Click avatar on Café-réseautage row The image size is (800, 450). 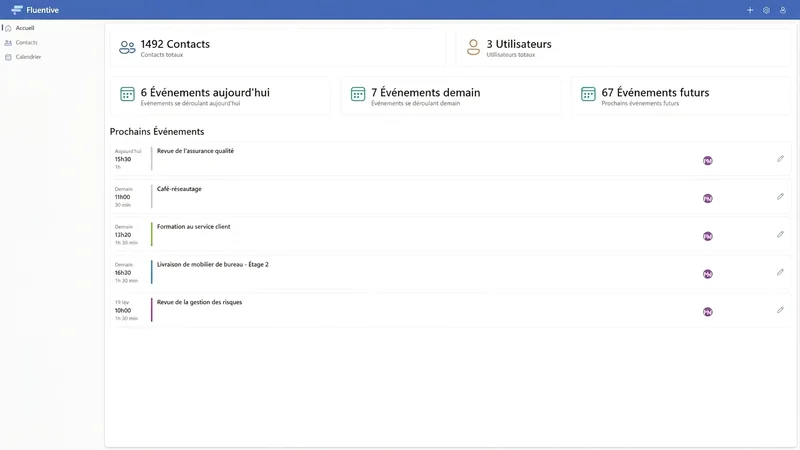708,198
